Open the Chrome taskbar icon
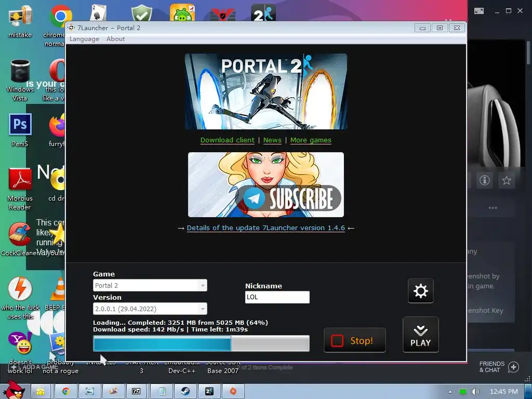The height and width of the screenshot is (399, 532). pyautogui.click(x=65, y=391)
